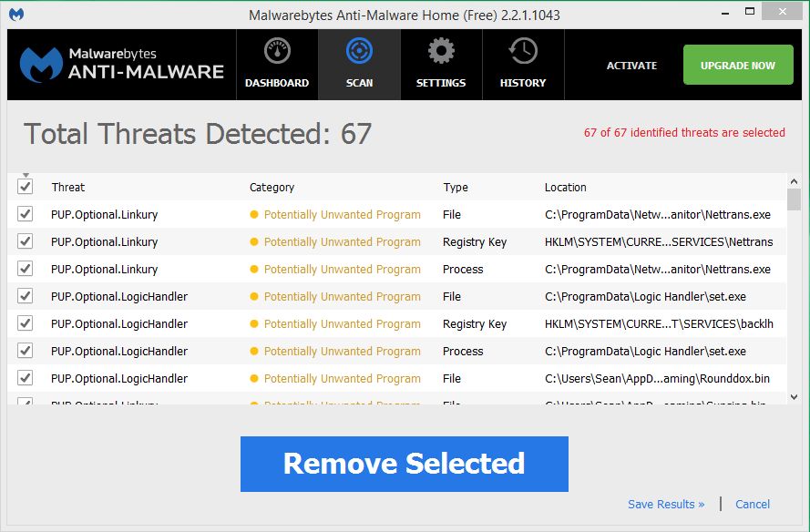
Task: Open the Dashboard gauge icon
Action: click(277, 51)
